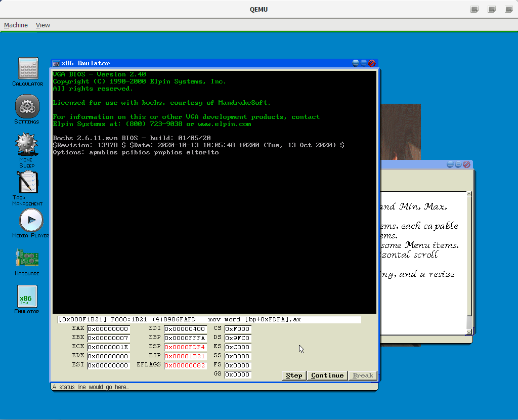Maximize the background text window

tap(458, 164)
